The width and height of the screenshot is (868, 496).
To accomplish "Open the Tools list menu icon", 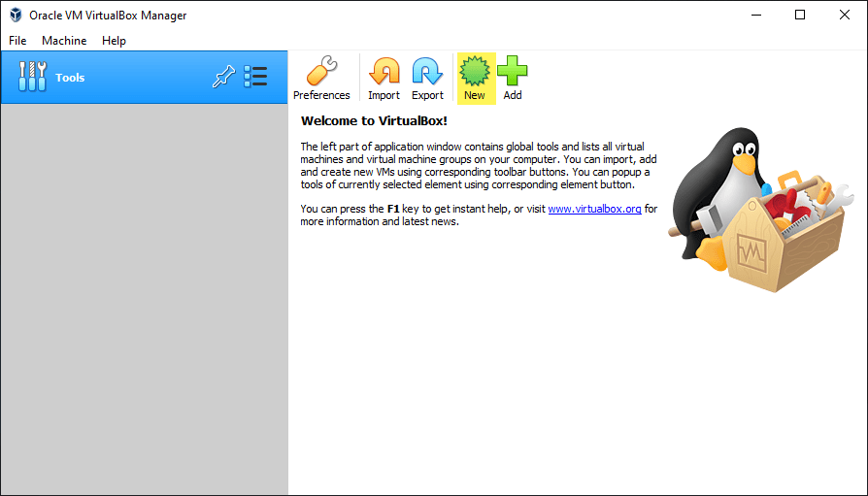I will click(x=255, y=77).
